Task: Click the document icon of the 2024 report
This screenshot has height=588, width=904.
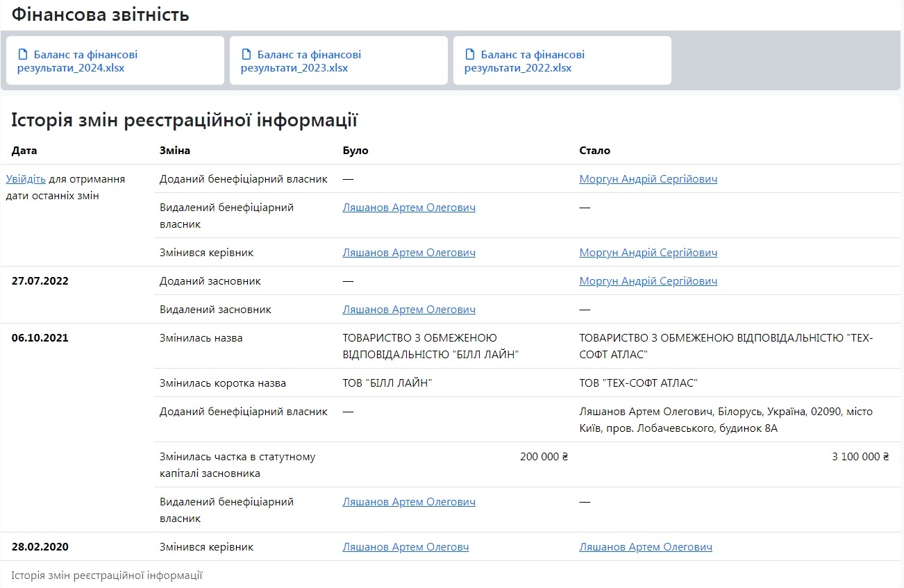Action: pyautogui.click(x=22, y=55)
